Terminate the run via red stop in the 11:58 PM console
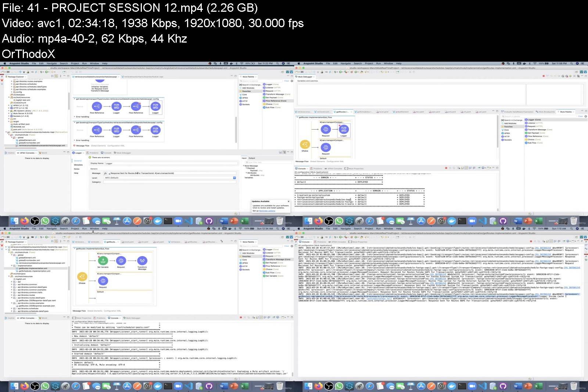The height and width of the screenshot is (392, 588). coord(447,168)
